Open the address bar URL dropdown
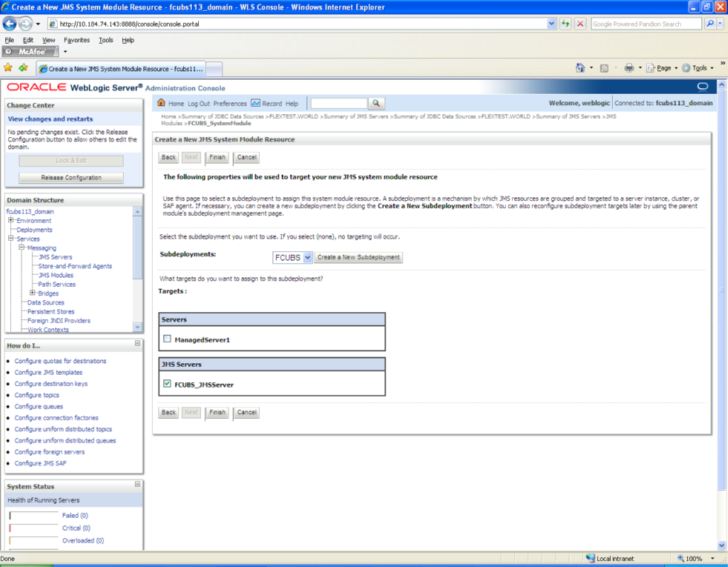 tap(551, 23)
